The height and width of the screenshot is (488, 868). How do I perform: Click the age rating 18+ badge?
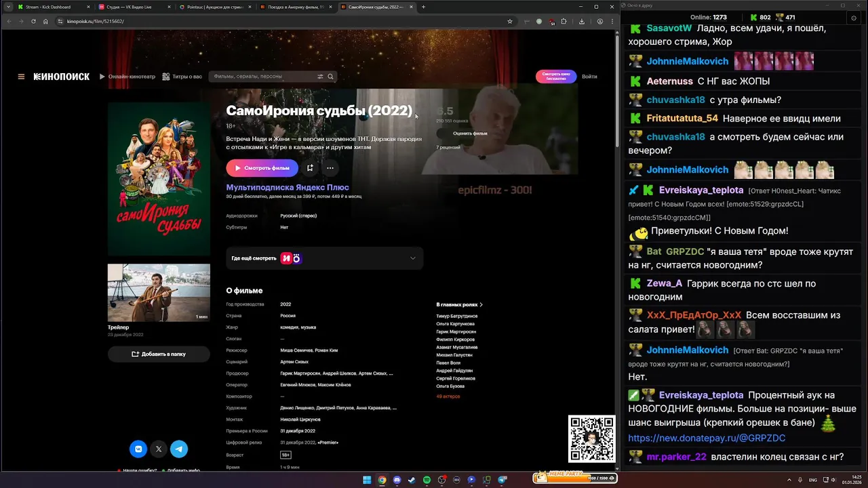point(286,455)
